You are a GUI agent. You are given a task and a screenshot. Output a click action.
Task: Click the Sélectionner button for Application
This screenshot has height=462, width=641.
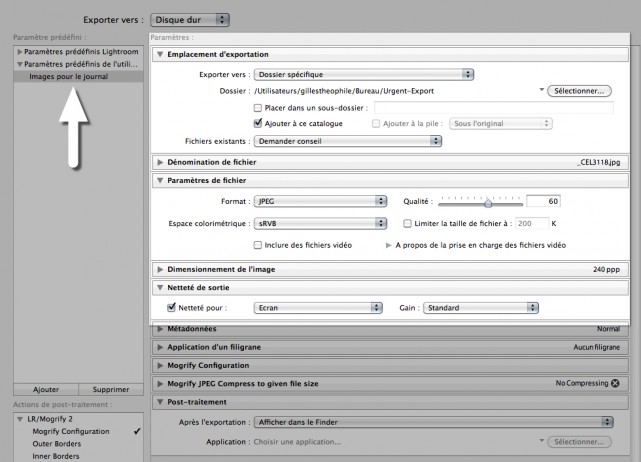pos(579,442)
